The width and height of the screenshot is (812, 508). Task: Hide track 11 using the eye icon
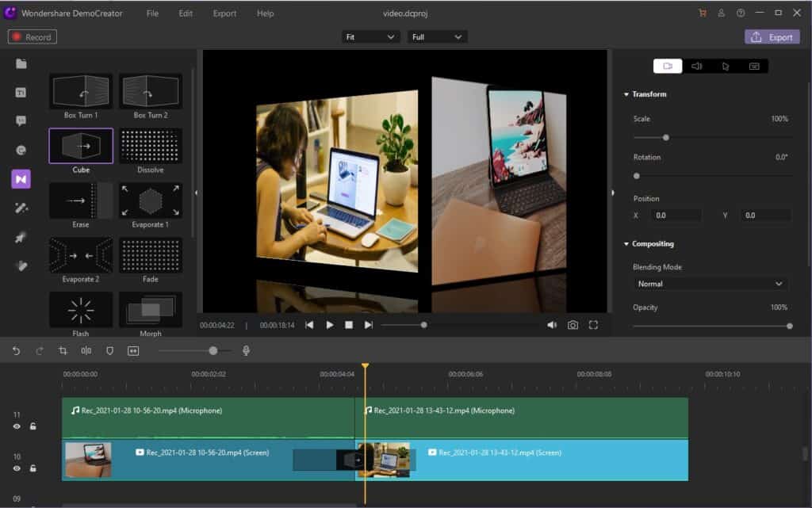17,426
